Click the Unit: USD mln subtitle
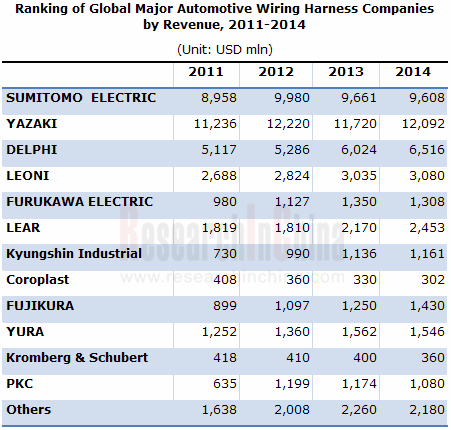Screen dimensions: 451x430 tap(225, 50)
